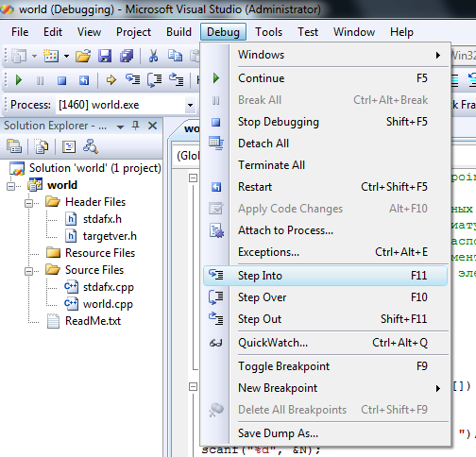This screenshot has width=476, height=457.
Task: Open the Edit menu
Action: 53,32
